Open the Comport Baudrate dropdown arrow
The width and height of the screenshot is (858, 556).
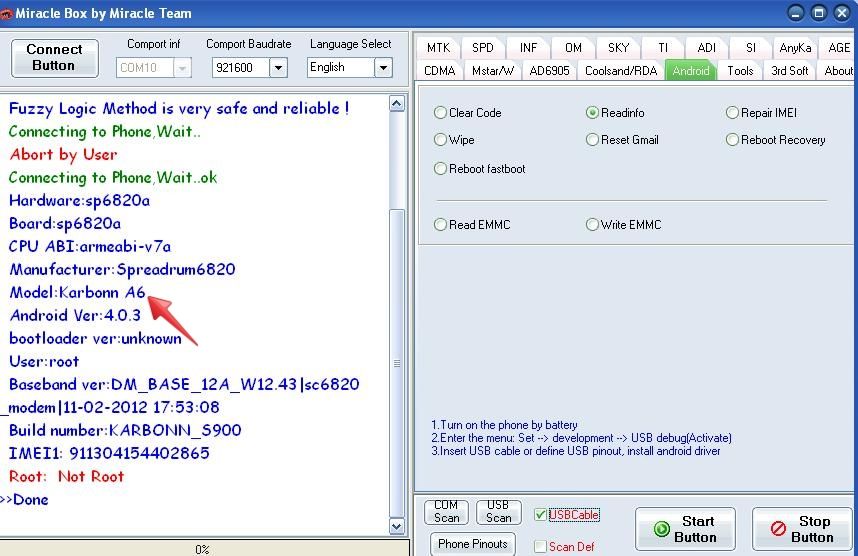coord(278,68)
